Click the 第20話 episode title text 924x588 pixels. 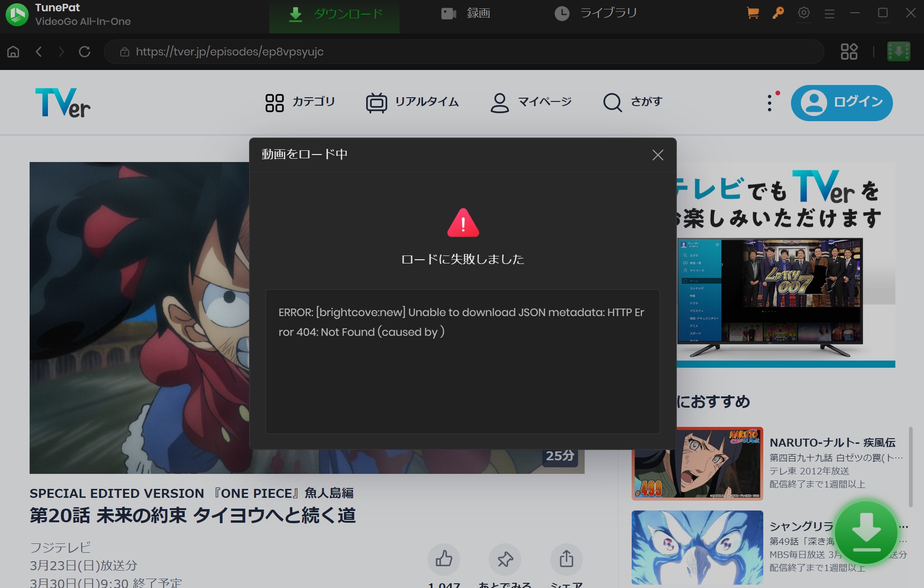pyautogui.click(x=193, y=515)
